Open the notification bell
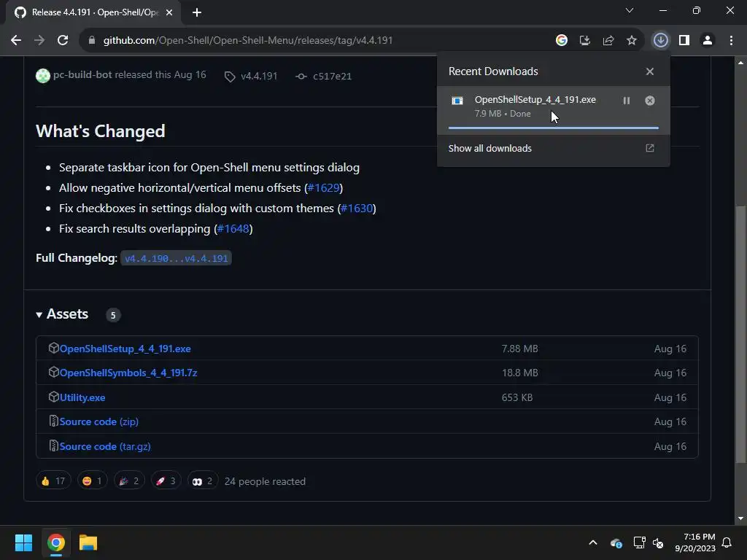This screenshot has height=560, width=747. [x=727, y=542]
